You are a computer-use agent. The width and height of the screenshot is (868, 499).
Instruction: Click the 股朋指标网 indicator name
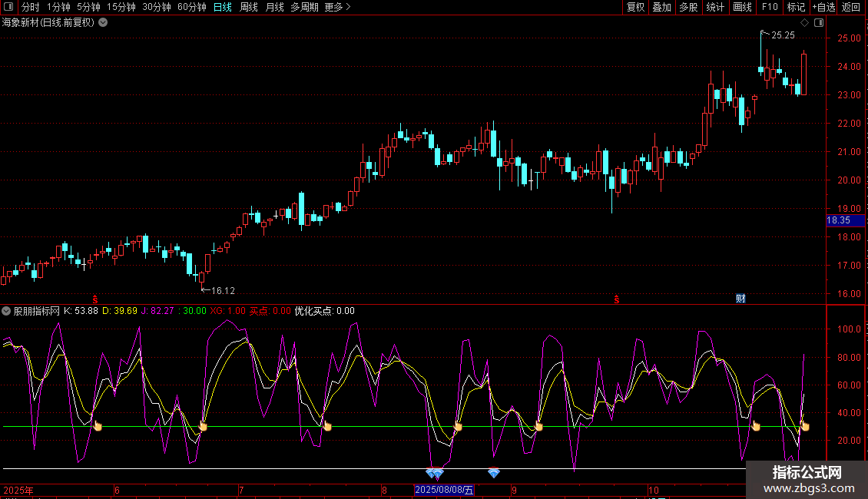click(x=37, y=311)
